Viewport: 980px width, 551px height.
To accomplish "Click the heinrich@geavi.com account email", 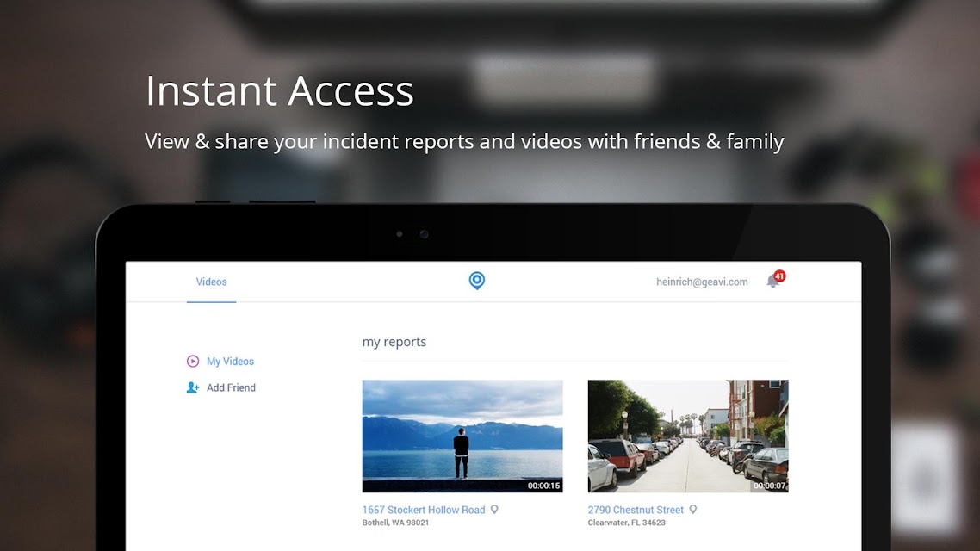I will pyautogui.click(x=702, y=282).
